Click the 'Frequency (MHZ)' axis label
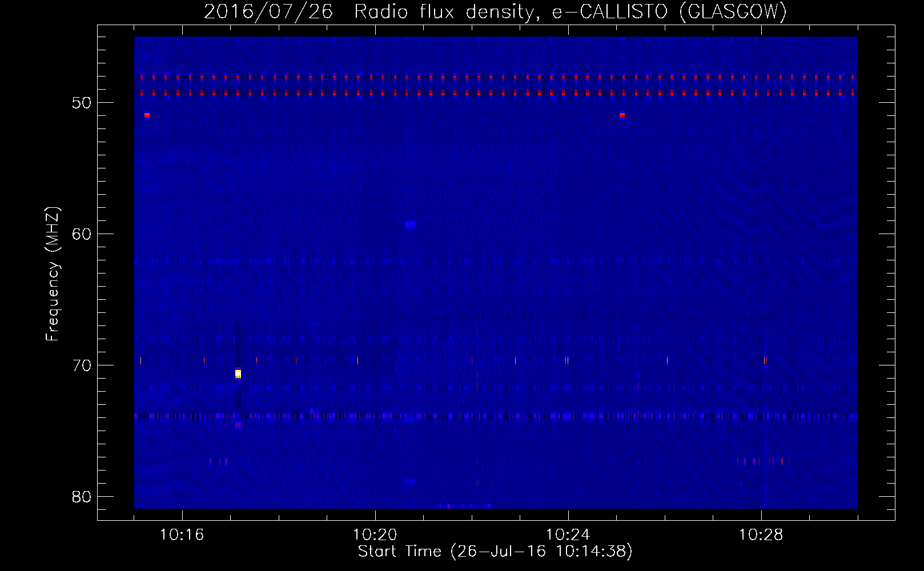Screen dimensions: 924x571 pyautogui.click(x=52, y=274)
